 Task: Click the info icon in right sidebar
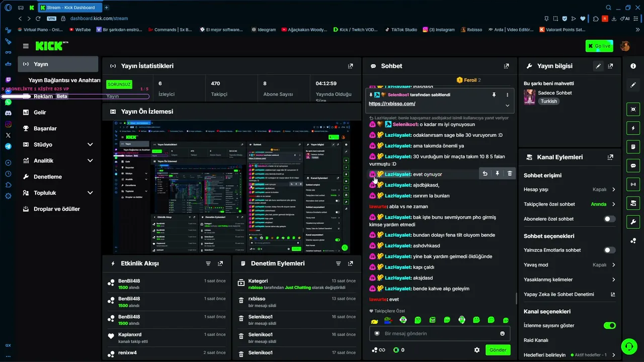pos(633,66)
